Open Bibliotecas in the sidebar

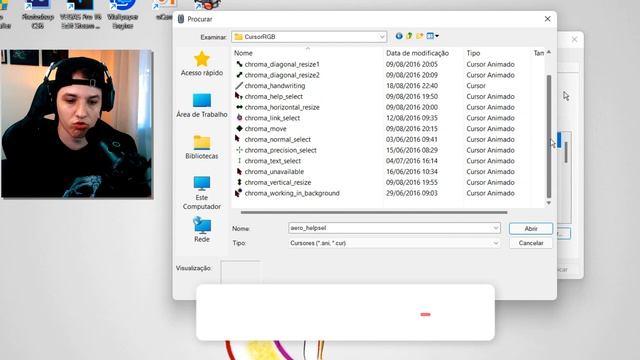202,147
